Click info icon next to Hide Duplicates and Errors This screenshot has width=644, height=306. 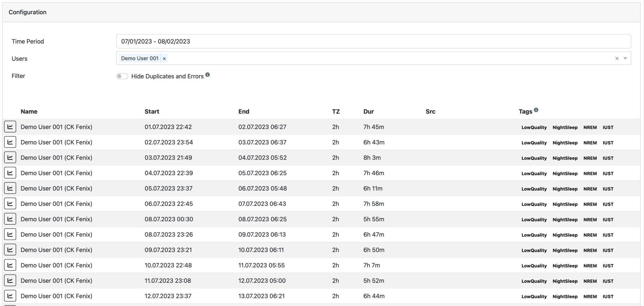pyautogui.click(x=208, y=75)
